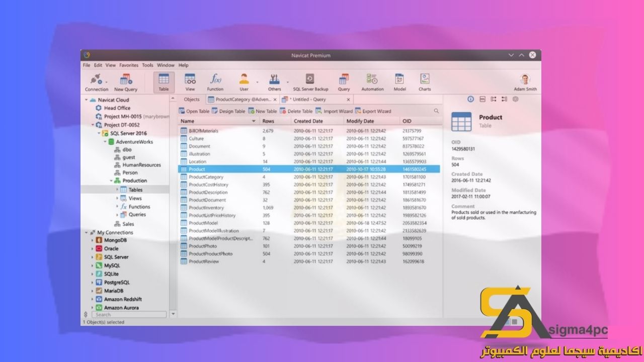Open the Connection toolbar button

(96, 82)
